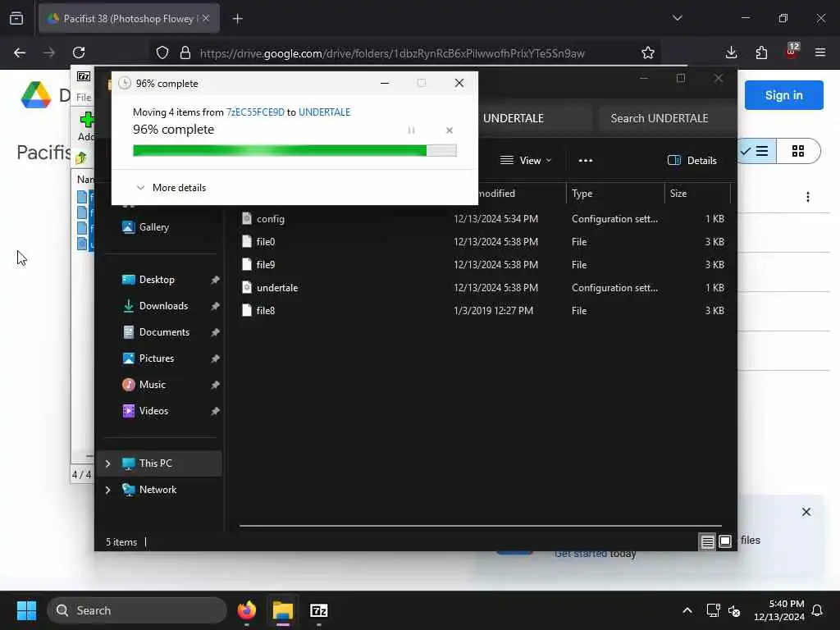The height and width of the screenshot is (630, 840).
Task: Select the file named file0
Action: [x=266, y=242]
